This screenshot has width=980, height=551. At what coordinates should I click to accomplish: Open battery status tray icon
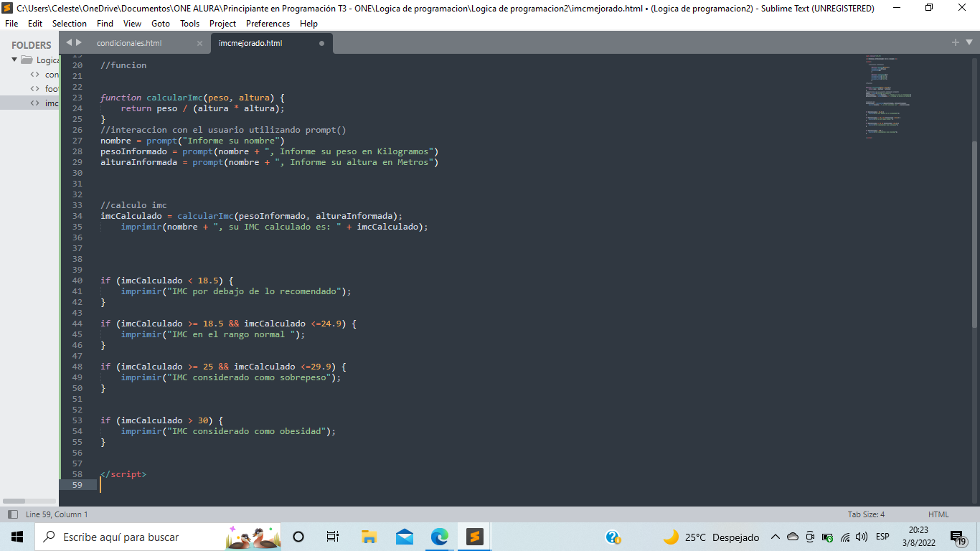point(827,537)
